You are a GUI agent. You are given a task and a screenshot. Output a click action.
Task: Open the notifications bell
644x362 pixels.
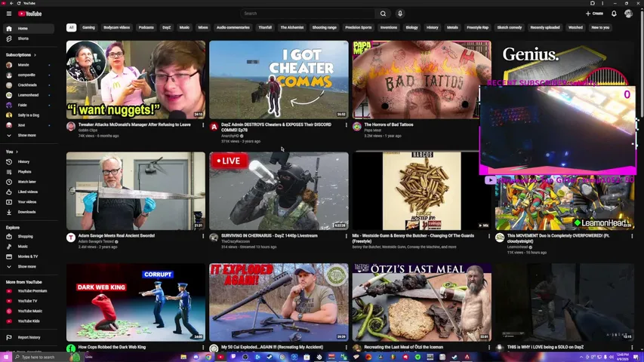click(614, 14)
